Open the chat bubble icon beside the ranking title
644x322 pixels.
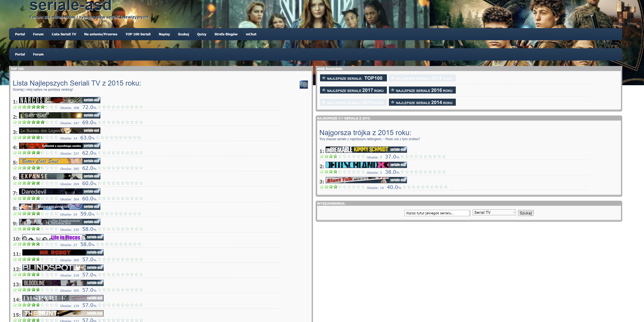pyautogui.click(x=304, y=84)
